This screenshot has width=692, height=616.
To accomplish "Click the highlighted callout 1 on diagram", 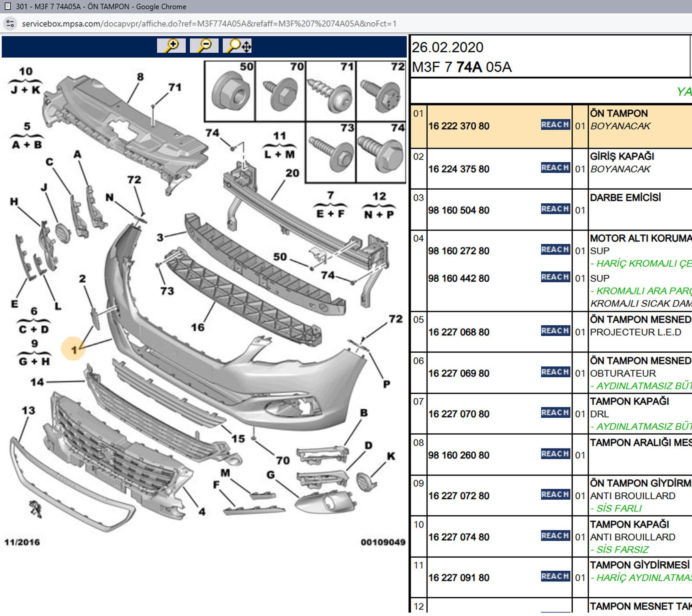I will (73, 349).
